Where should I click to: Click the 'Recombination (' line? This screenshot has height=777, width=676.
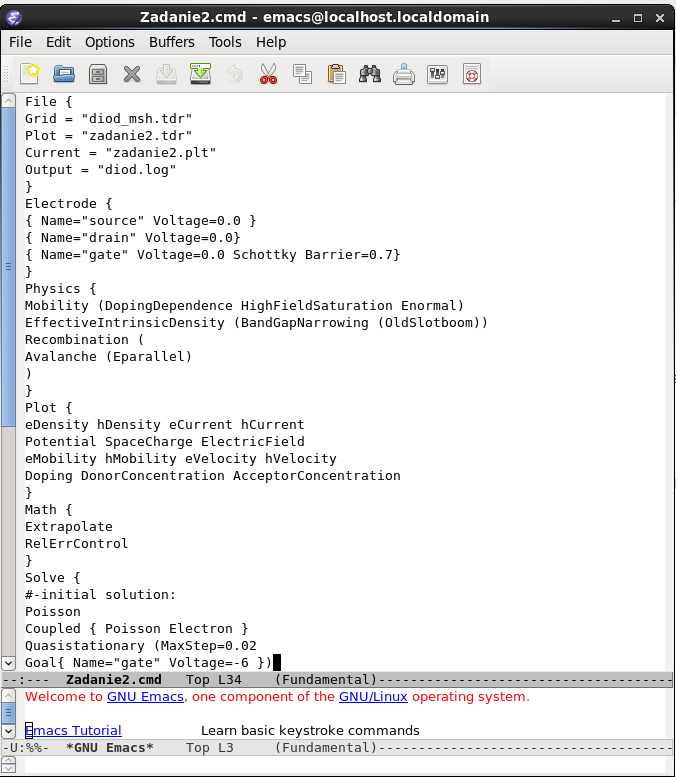pos(84,339)
